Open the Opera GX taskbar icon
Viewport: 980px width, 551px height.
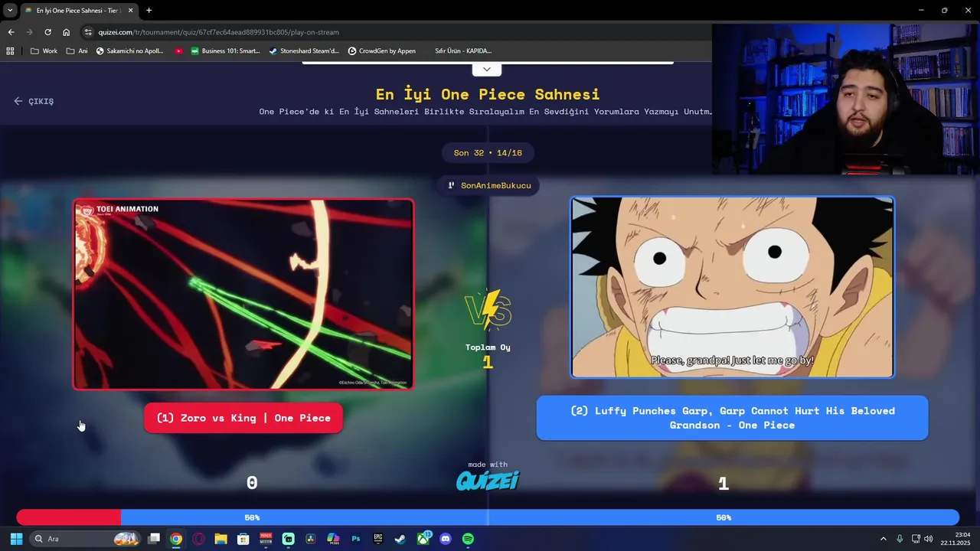point(199,539)
